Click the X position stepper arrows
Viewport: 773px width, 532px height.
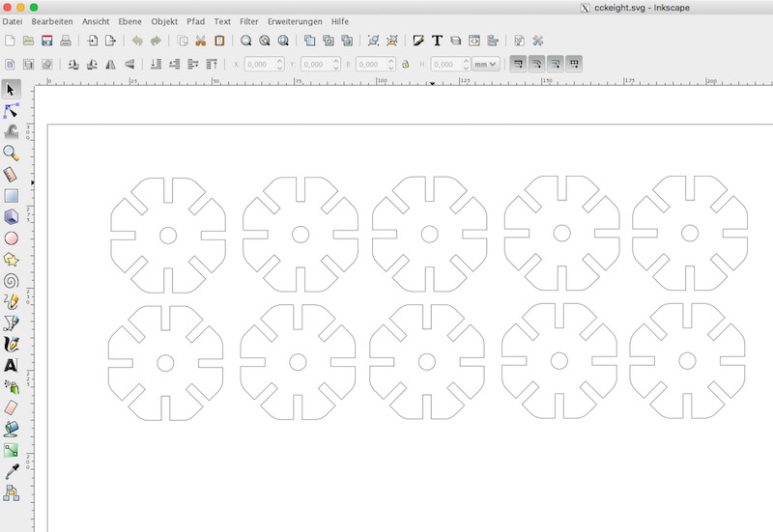click(280, 64)
